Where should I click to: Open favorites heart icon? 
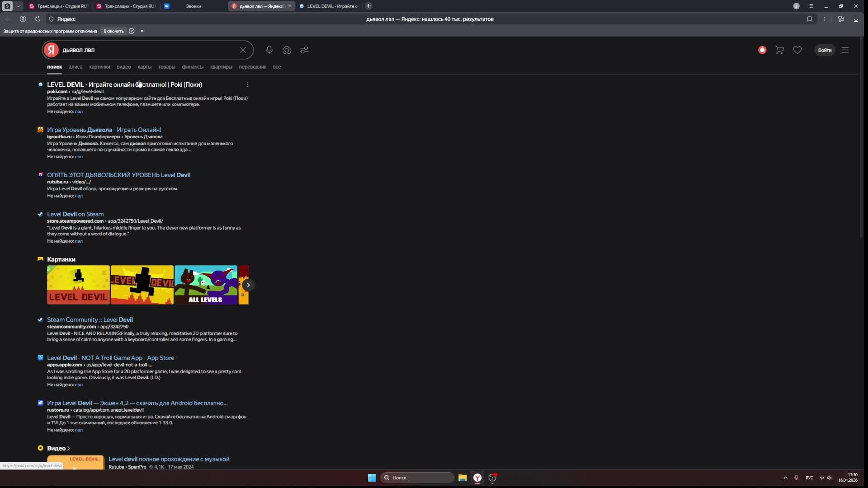click(x=797, y=50)
